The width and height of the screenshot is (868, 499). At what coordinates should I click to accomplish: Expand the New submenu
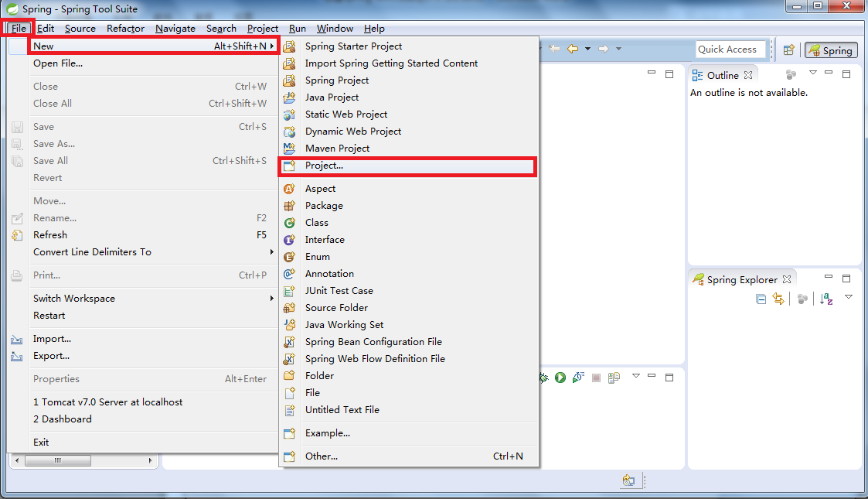pyautogui.click(x=143, y=46)
